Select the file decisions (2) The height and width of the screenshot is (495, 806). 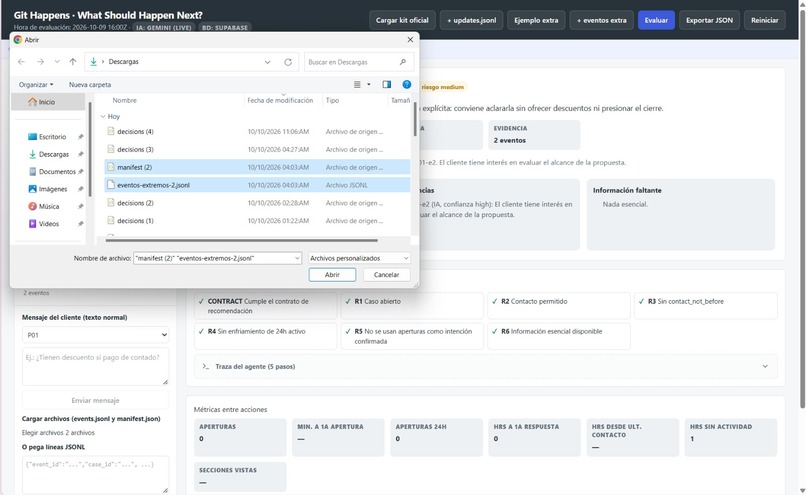pyautogui.click(x=257, y=203)
